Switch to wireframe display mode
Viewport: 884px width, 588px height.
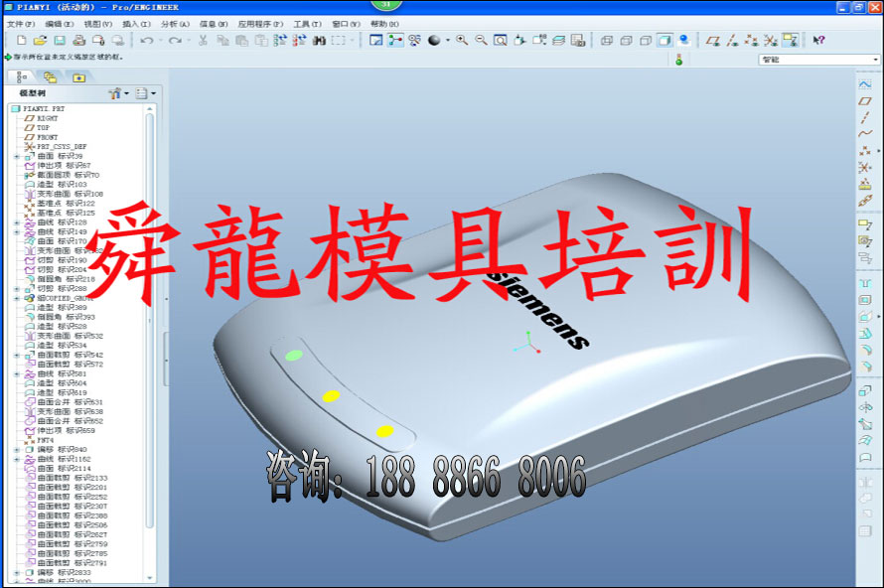pyautogui.click(x=607, y=40)
